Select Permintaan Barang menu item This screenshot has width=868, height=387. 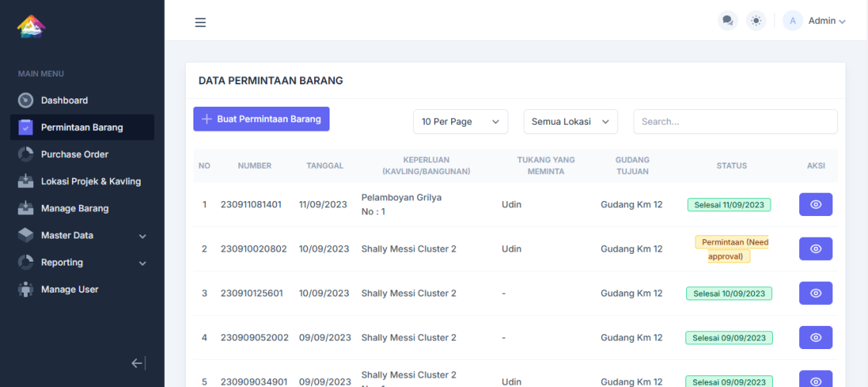[81, 128]
